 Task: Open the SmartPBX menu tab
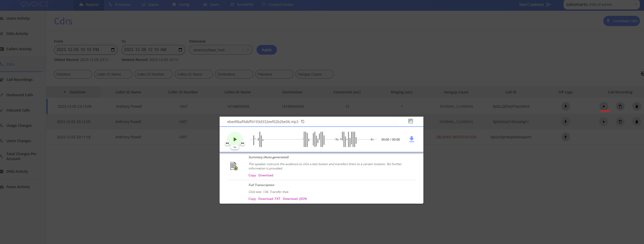coord(242,5)
